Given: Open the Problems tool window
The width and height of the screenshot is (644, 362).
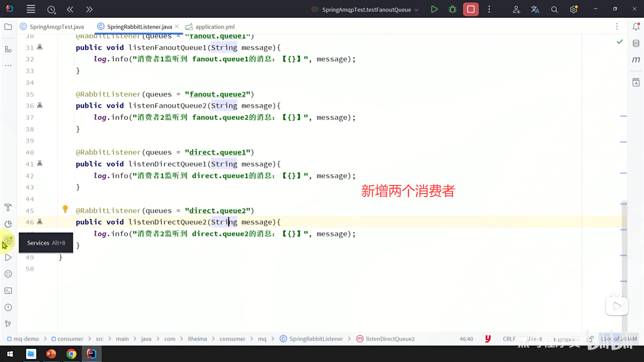Looking at the screenshot, I should coord(8,307).
